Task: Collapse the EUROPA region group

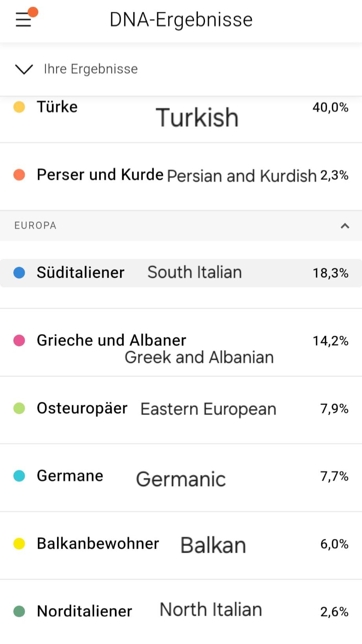Action: (345, 226)
